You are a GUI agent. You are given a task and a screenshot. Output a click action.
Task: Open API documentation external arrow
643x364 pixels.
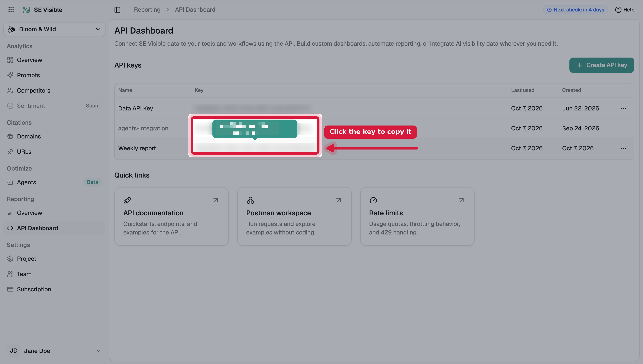pyautogui.click(x=215, y=200)
